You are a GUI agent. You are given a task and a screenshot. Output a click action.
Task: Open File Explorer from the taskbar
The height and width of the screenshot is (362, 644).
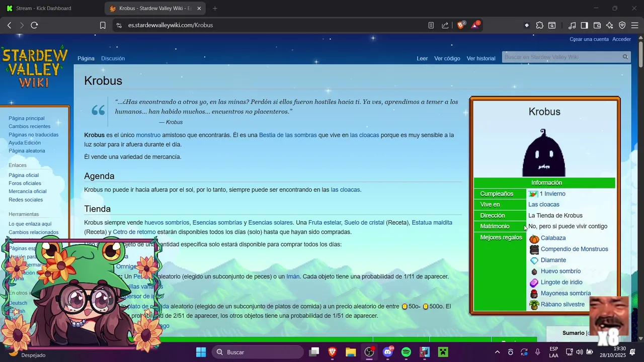pyautogui.click(x=351, y=352)
